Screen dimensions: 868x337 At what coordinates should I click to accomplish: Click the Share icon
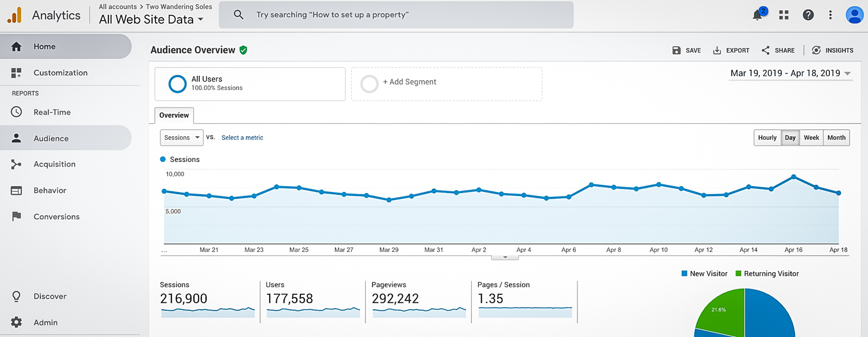[x=766, y=50]
